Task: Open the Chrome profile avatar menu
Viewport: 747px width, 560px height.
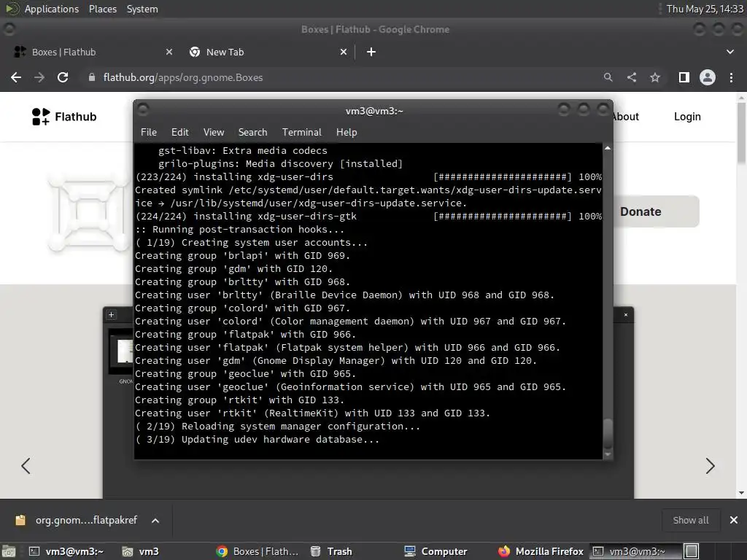Action: [x=708, y=77]
